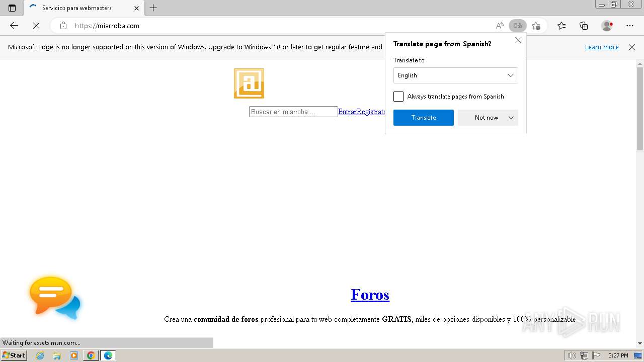644x362 pixels.
Task: Open the Regístrate link
Action: click(371, 112)
